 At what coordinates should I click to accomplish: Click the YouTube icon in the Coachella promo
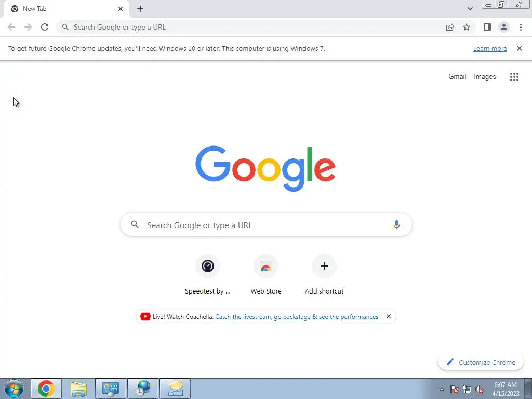click(x=145, y=316)
